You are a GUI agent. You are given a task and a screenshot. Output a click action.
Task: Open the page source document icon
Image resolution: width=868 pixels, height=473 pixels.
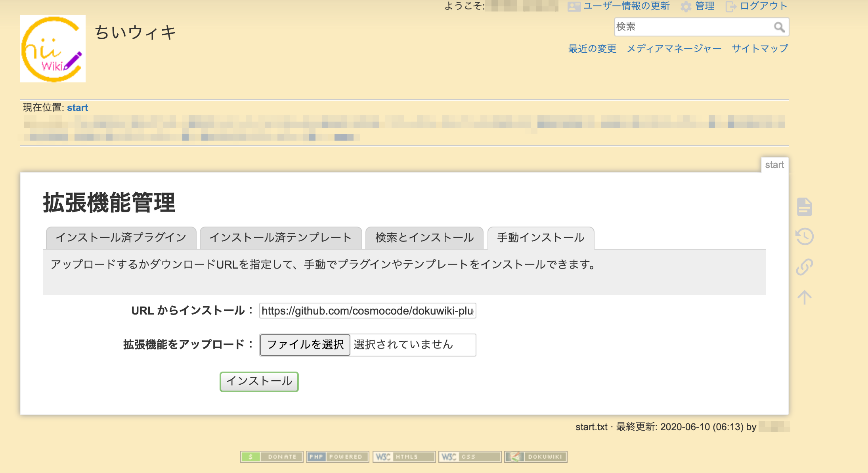pos(804,206)
